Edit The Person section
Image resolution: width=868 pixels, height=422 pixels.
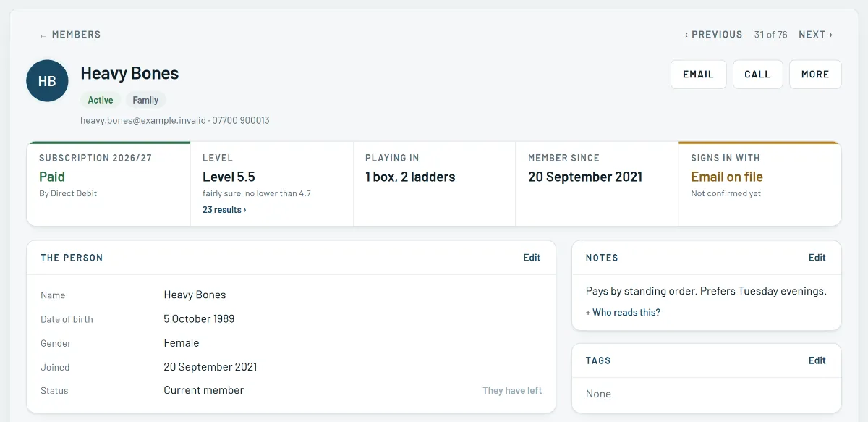point(532,258)
